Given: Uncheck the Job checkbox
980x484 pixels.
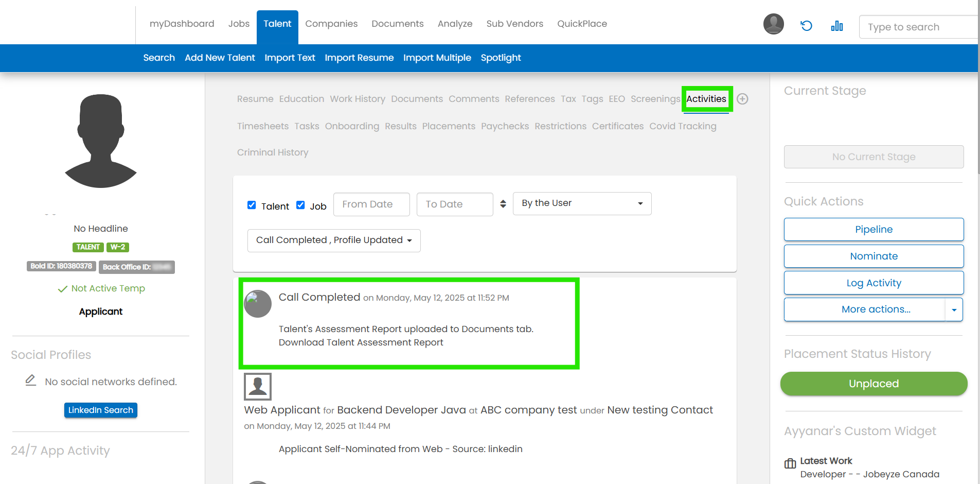Looking at the screenshot, I should pos(300,205).
